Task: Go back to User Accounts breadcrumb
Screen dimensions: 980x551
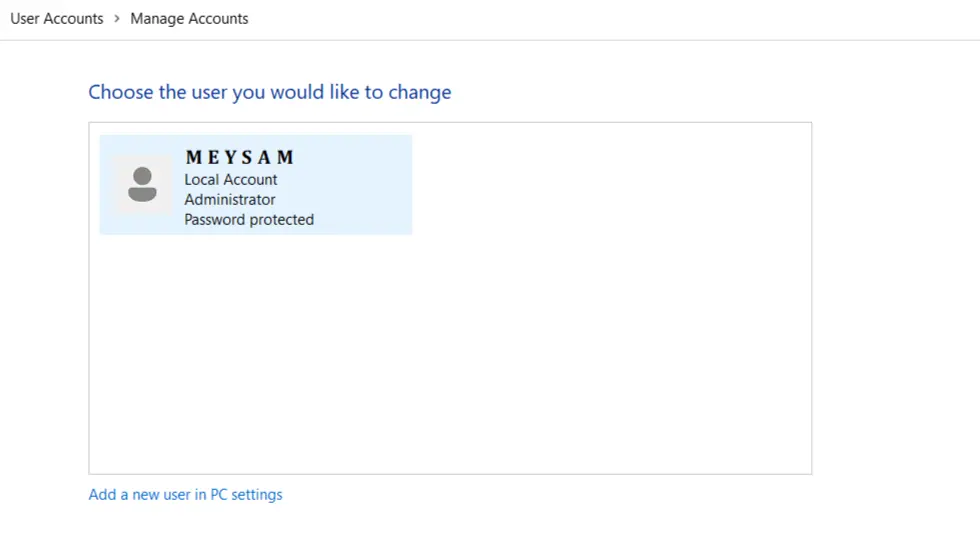Action: 57,18
